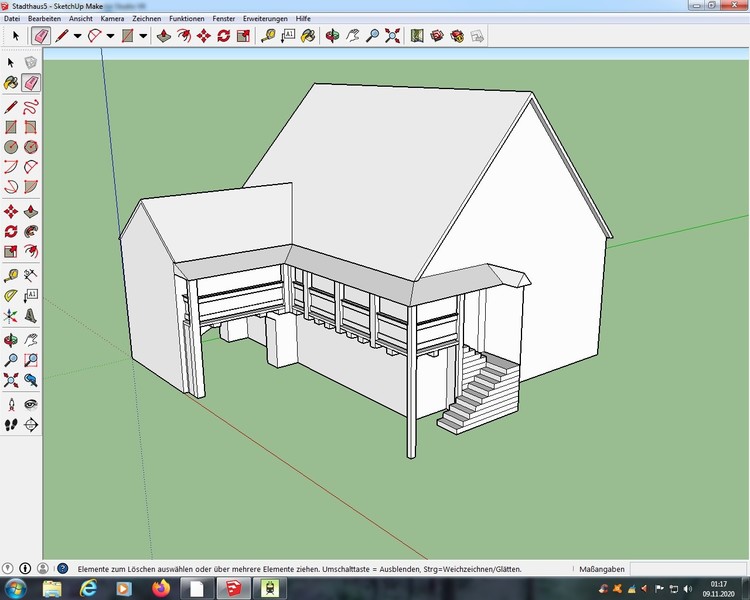Screen dimensions: 750x600
Task: Select the Polygon tool
Action: pos(31,147)
